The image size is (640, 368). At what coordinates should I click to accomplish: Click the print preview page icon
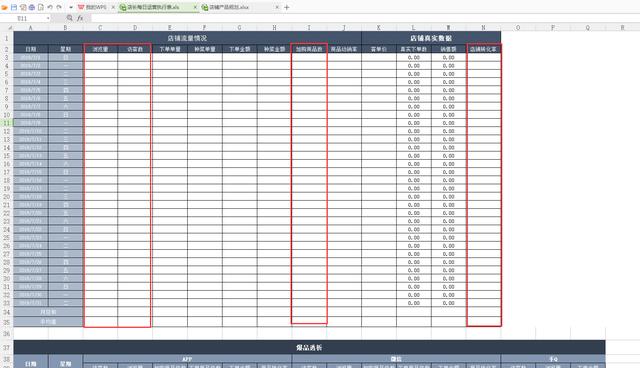41,7
